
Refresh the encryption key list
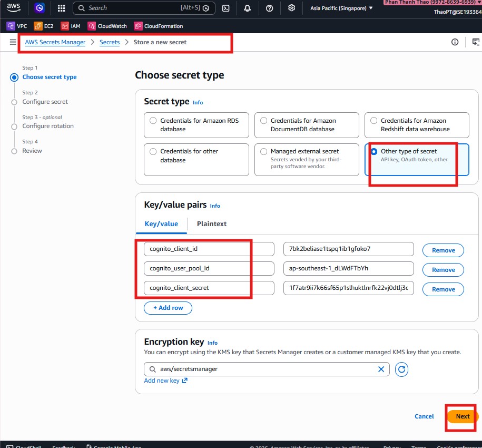[401, 369]
